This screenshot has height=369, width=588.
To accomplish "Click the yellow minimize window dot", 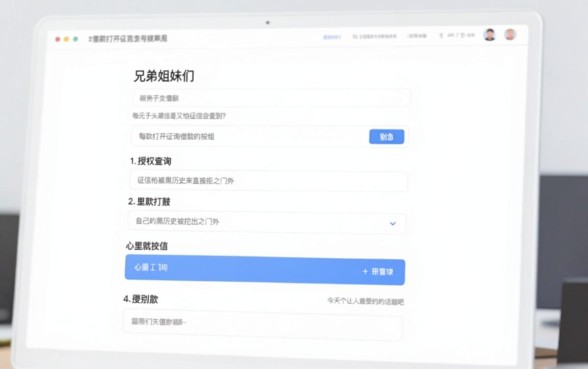I will click(66, 39).
